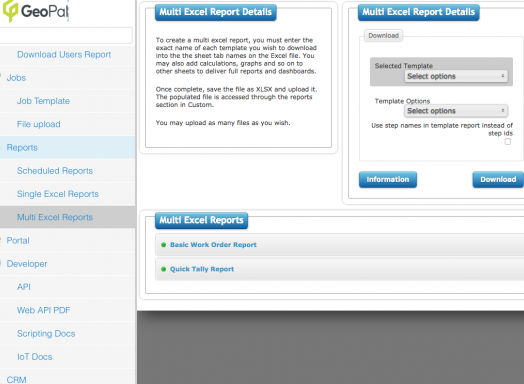
Task: Open the Basic Work Order Report
Action: coord(213,245)
